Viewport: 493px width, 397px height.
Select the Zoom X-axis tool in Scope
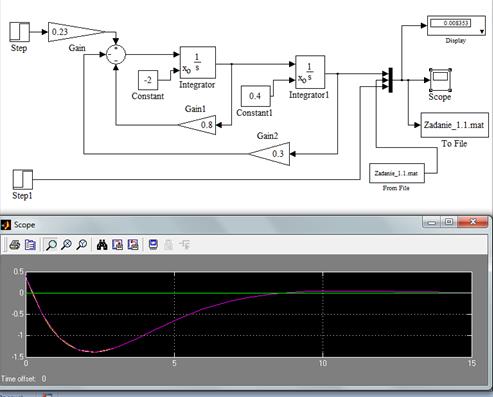66,245
